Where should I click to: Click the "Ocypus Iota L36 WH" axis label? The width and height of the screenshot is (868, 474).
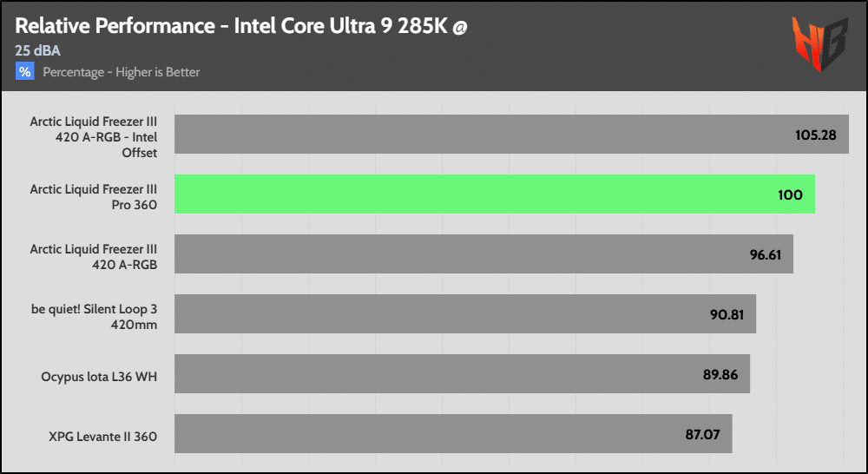(99, 377)
